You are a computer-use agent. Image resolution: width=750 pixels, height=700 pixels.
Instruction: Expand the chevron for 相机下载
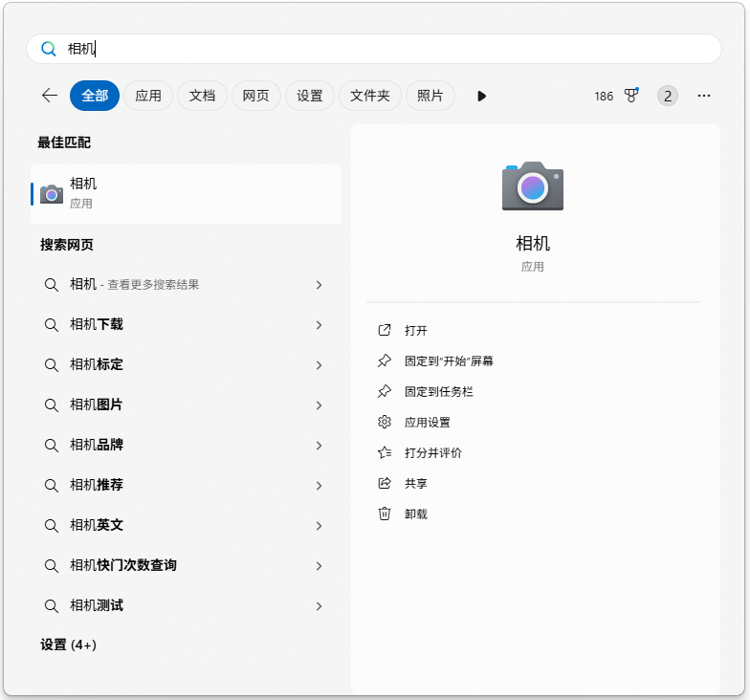(x=320, y=325)
